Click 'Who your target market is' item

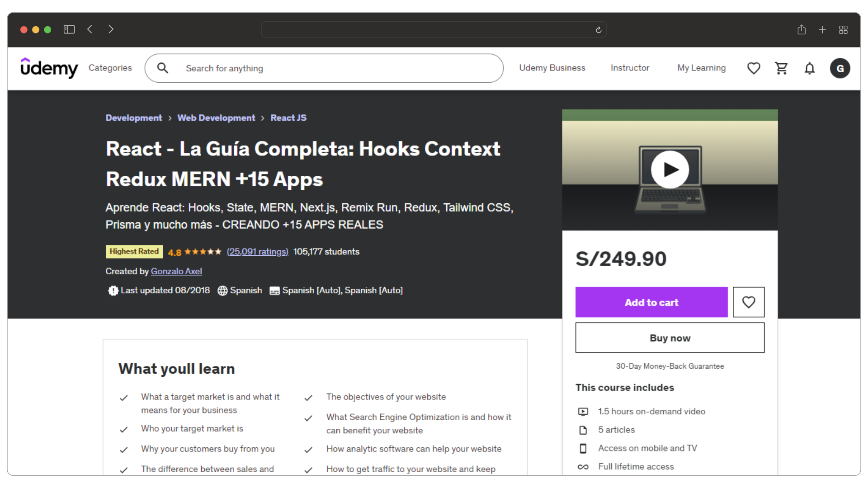tap(192, 428)
